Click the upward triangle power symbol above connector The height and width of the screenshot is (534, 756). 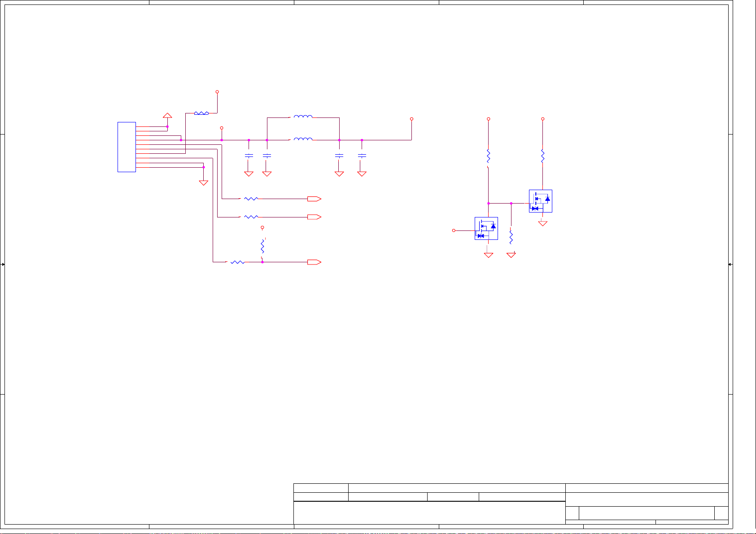click(167, 115)
